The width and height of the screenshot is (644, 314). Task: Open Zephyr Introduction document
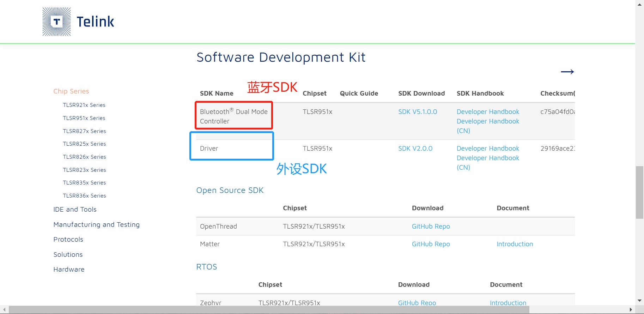click(508, 303)
